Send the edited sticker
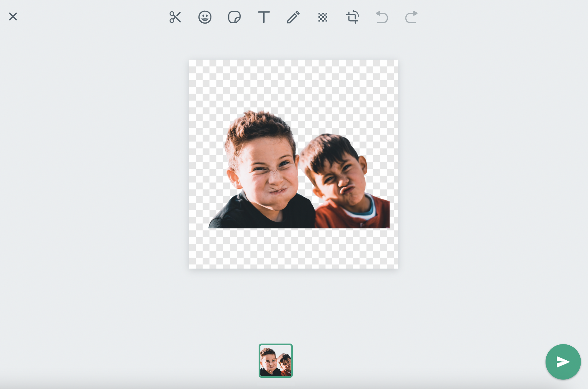Image resolution: width=588 pixels, height=389 pixels. point(563,362)
